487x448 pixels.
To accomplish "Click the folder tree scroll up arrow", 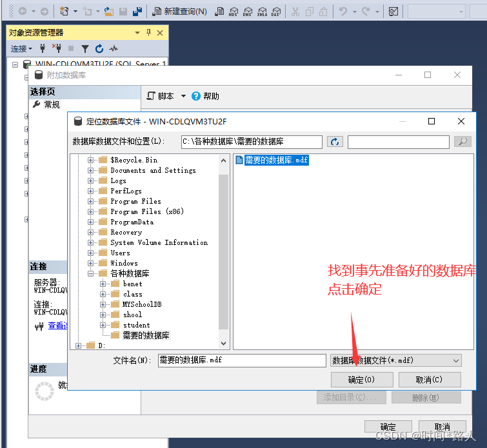I will pyautogui.click(x=223, y=161).
